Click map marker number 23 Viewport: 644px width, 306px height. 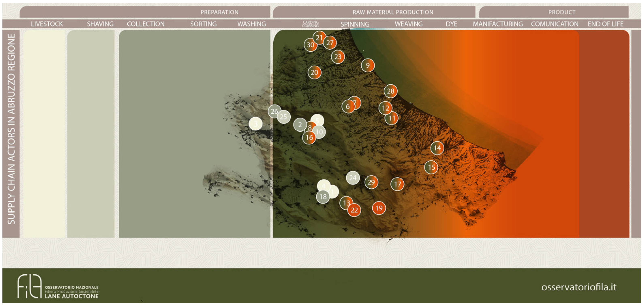[338, 57]
